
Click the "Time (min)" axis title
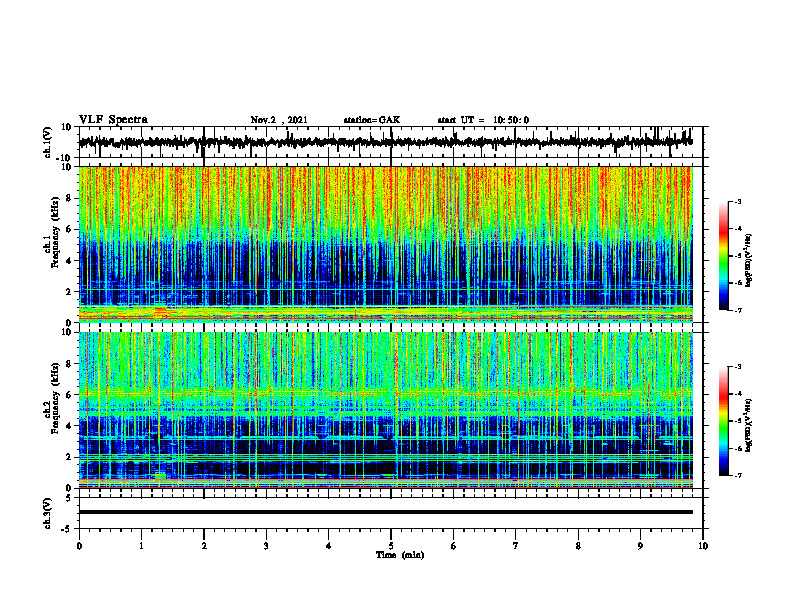tap(400, 555)
